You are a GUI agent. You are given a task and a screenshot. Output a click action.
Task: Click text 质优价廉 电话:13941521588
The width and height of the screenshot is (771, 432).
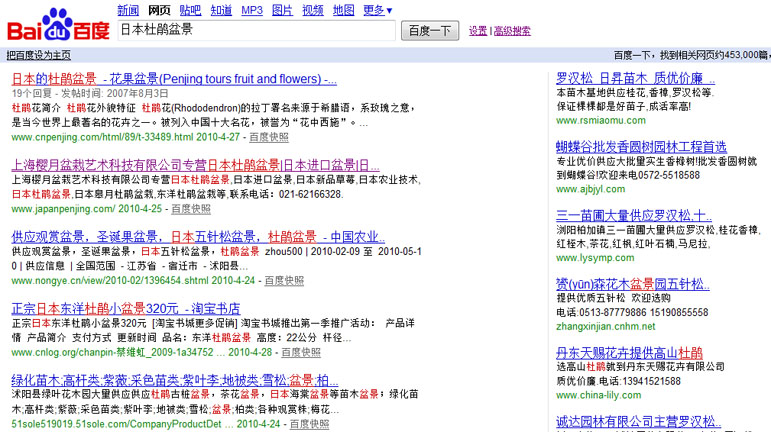coord(619,381)
